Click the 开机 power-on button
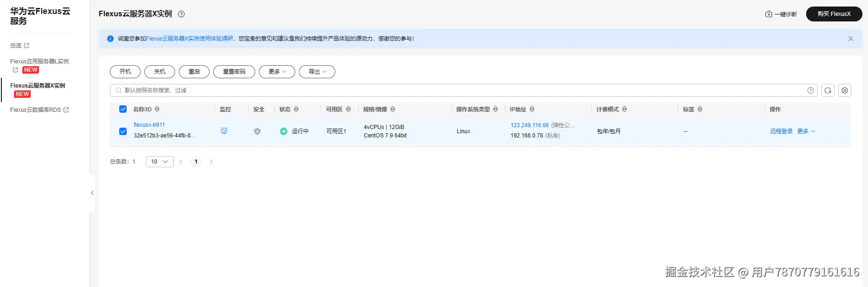 pos(125,72)
